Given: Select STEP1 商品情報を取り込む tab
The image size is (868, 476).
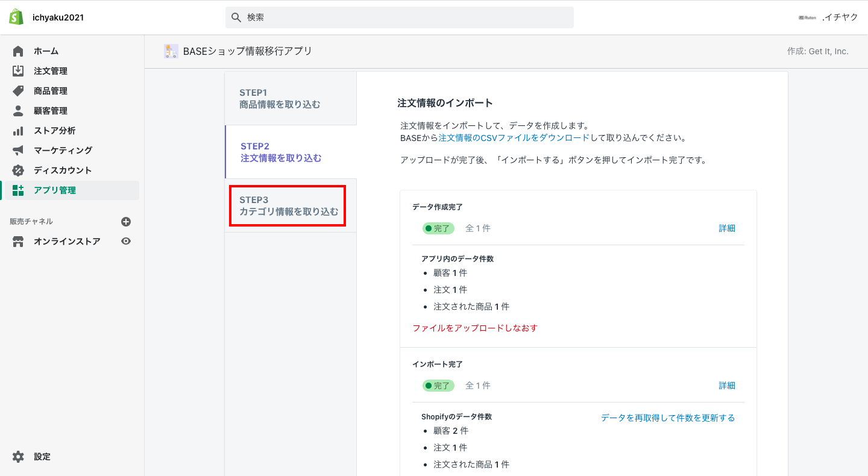Looking at the screenshot, I should tap(291, 99).
